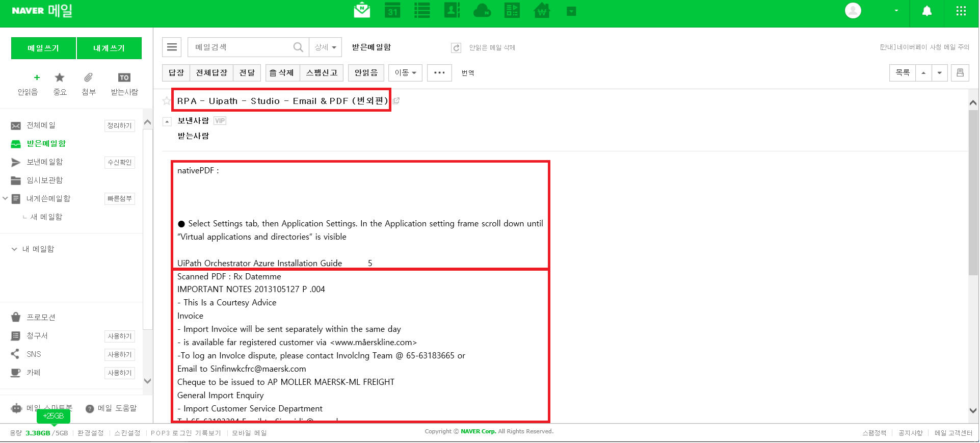Filter unread mail with 안읽음 plus icon
The width and height of the screenshot is (980, 443).
pos(28,84)
